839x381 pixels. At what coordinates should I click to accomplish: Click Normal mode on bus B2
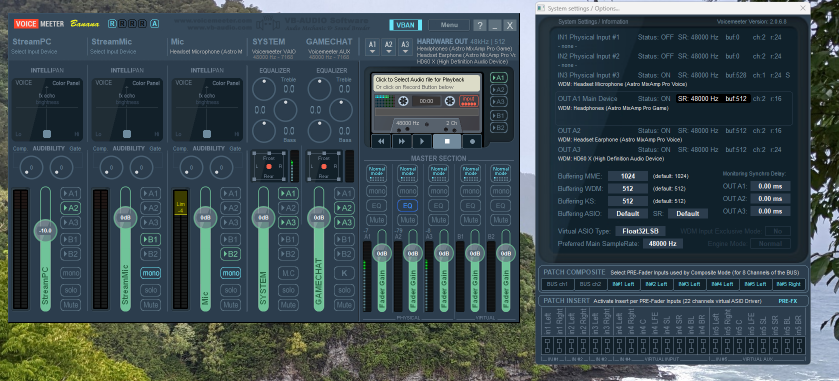[501, 173]
